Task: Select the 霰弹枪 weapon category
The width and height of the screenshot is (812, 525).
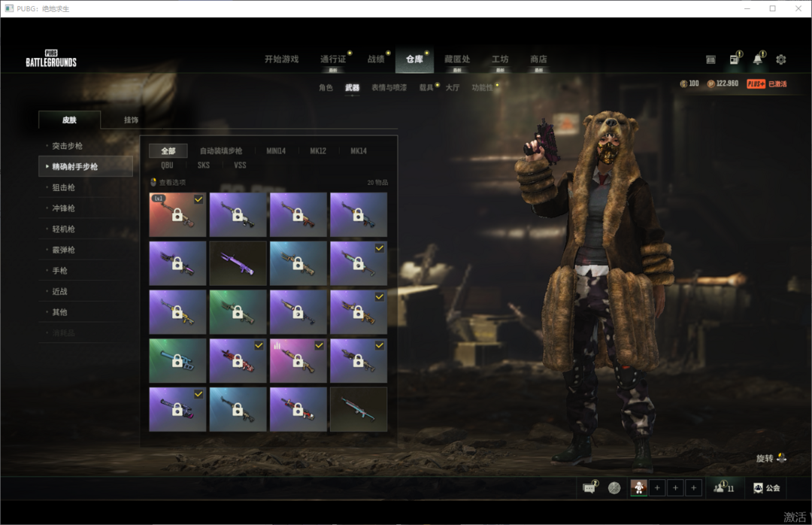Action: pos(63,249)
